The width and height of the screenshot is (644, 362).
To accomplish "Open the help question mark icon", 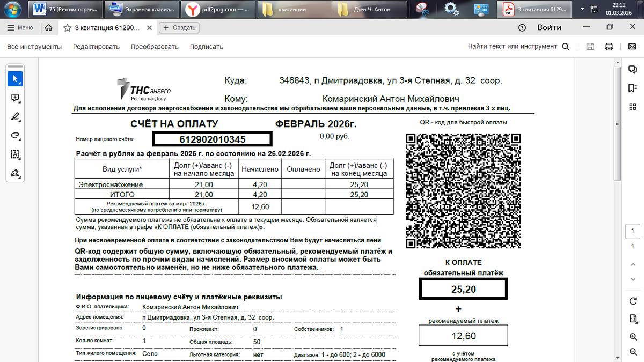I will pyautogui.click(x=522, y=27).
